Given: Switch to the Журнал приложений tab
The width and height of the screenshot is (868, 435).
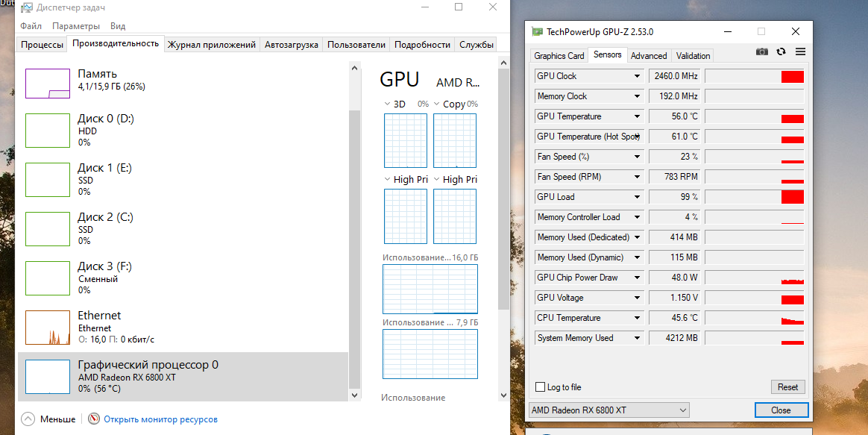Looking at the screenshot, I should (212, 45).
